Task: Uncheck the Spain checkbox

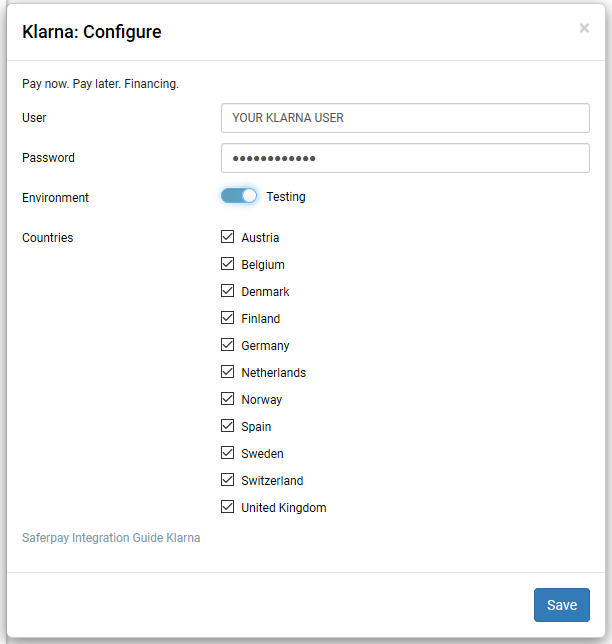Action: click(228, 427)
